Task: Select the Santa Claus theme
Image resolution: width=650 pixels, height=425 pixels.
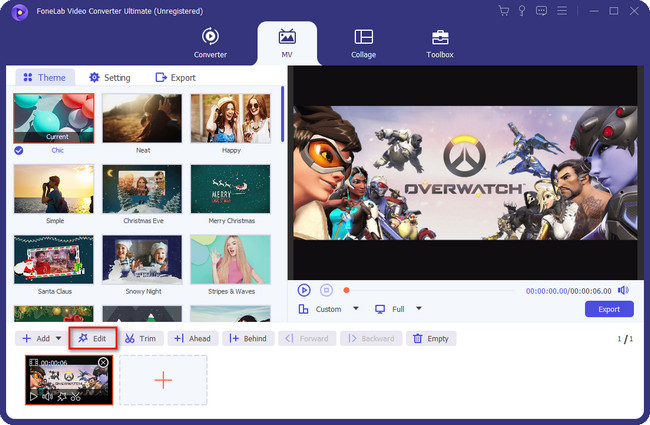Action: [54, 260]
